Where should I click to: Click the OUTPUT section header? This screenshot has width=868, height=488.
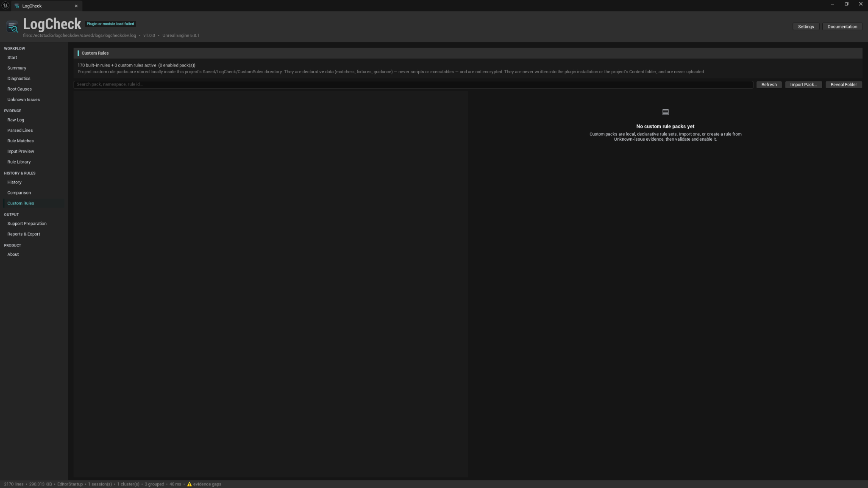pos(11,215)
